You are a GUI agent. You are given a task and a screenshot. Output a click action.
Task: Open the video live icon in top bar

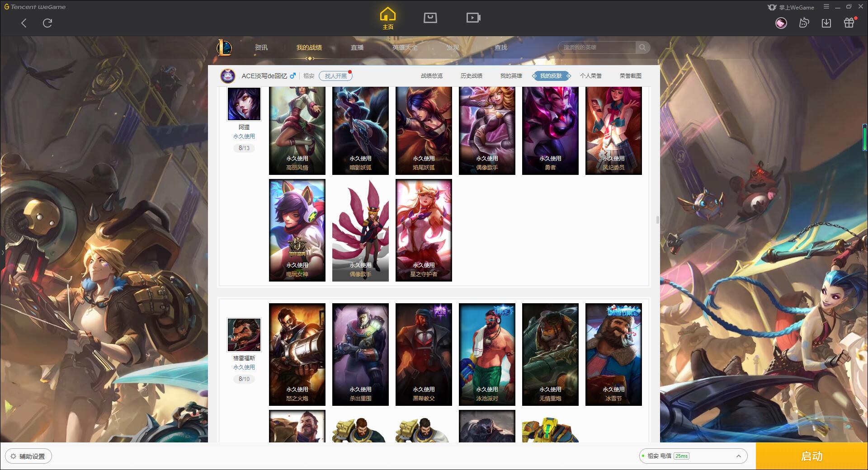(x=473, y=18)
